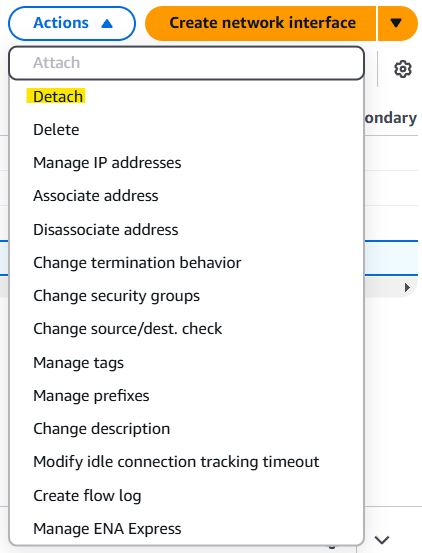Open Manage tags entry

coord(186,363)
